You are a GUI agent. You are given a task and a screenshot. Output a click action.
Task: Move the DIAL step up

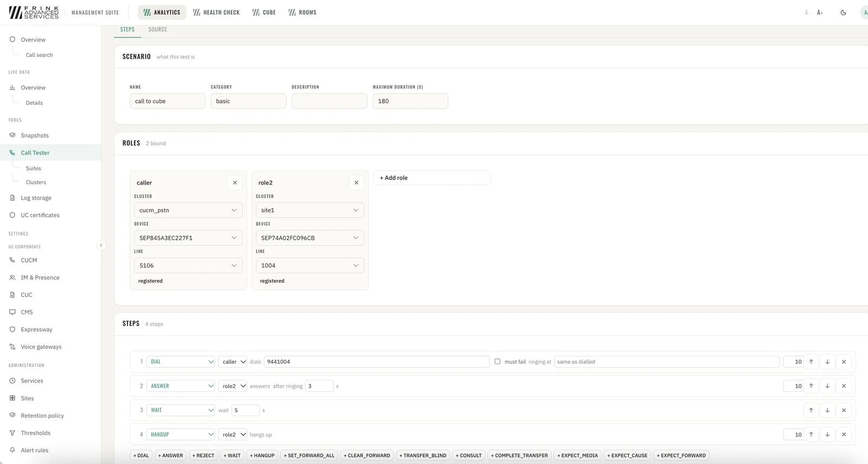[x=811, y=362]
